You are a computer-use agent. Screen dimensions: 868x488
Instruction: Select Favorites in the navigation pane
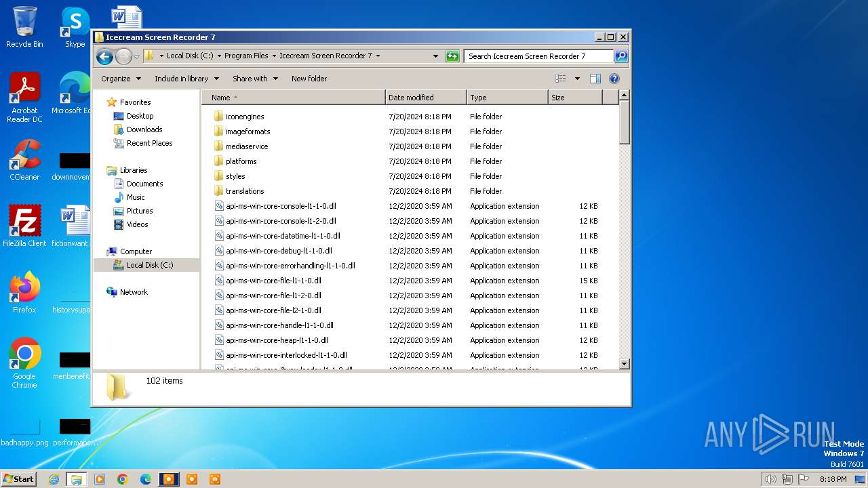pos(135,102)
